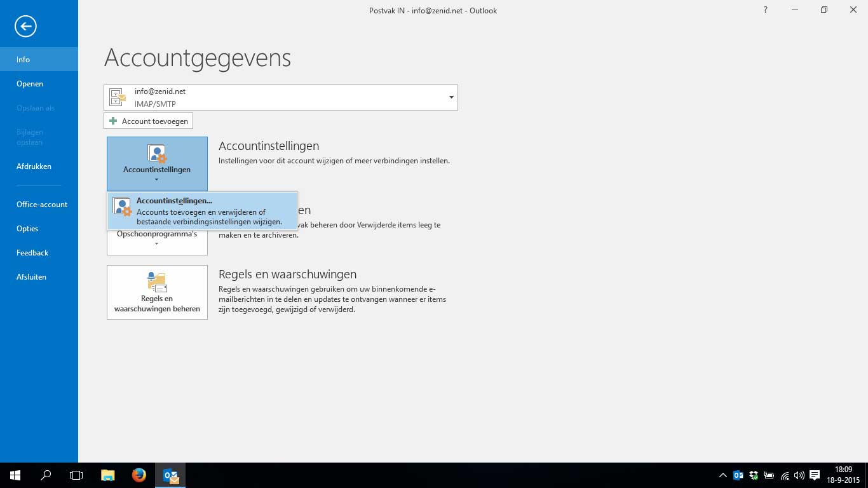Open Opties from sidebar
Screen dimensions: 868x488
(39, 228)
